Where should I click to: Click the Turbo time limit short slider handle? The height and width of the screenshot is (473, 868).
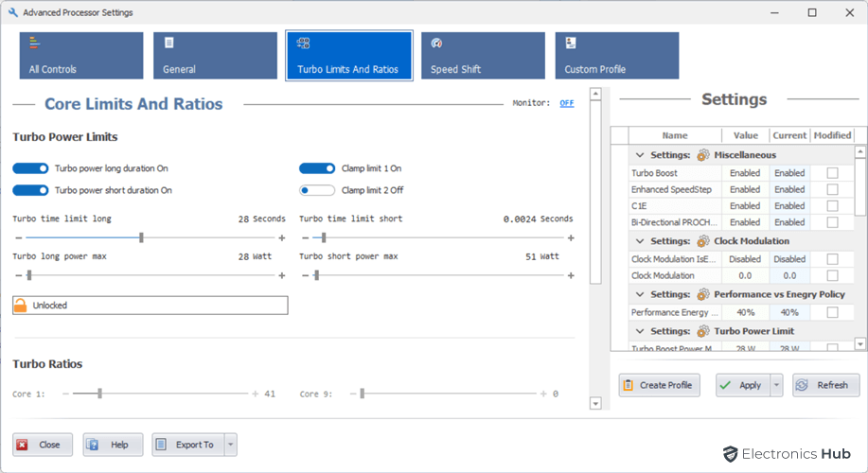click(324, 237)
